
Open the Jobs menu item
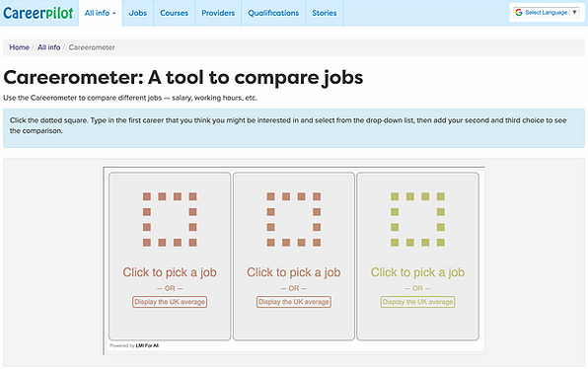[137, 13]
